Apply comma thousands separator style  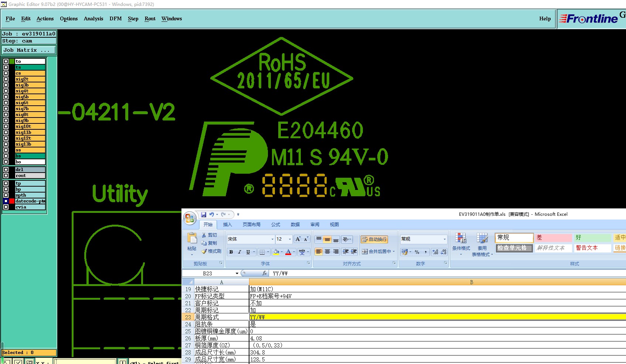click(x=426, y=252)
